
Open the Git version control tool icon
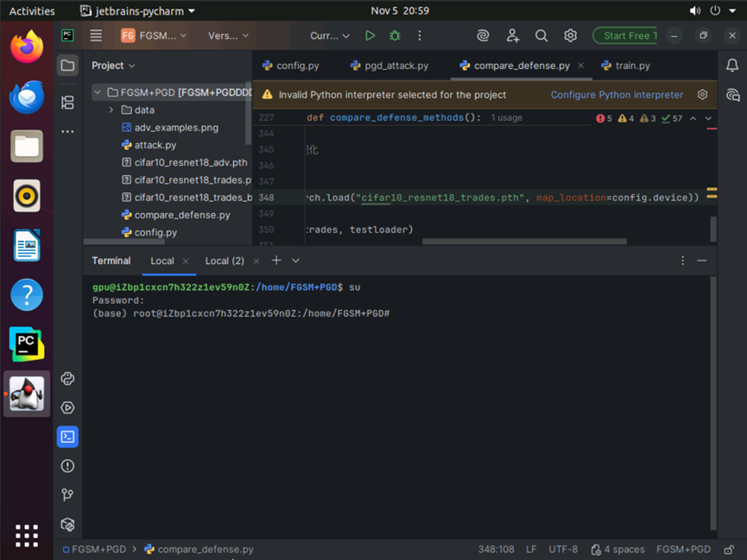click(x=67, y=494)
